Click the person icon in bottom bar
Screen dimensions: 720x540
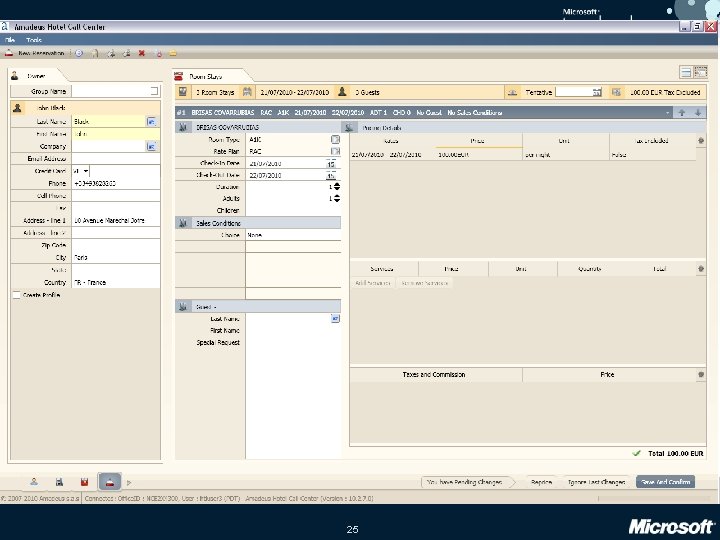(x=34, y=482)
